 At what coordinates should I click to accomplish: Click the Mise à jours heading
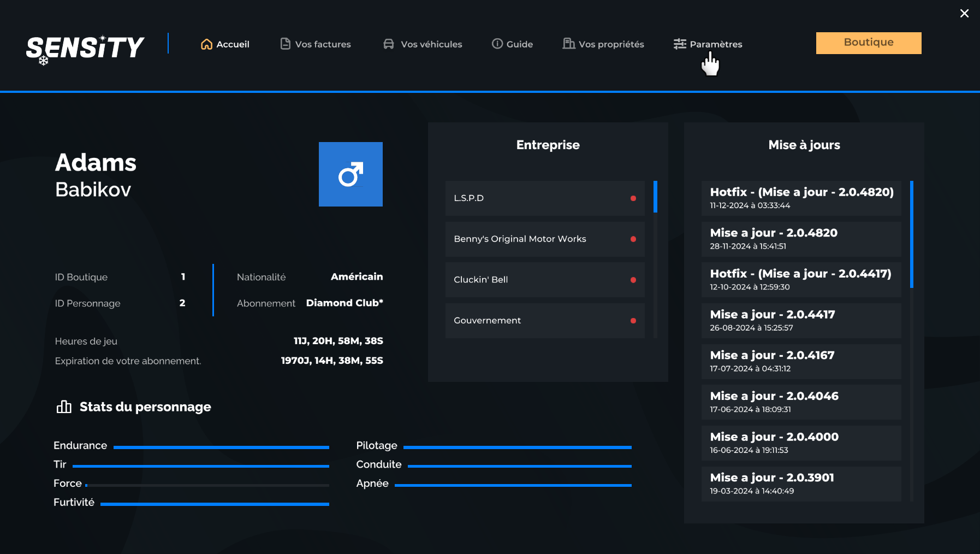click(x=804, y=145)
